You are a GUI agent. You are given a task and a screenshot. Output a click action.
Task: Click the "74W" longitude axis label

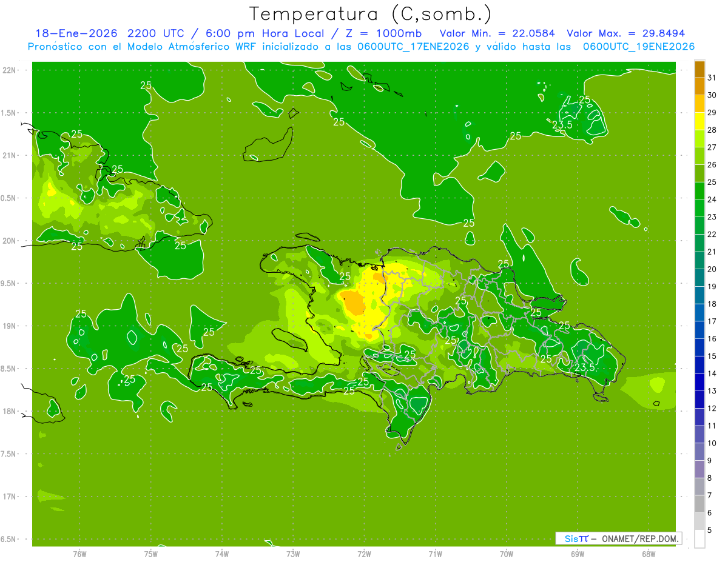[221, 554]
